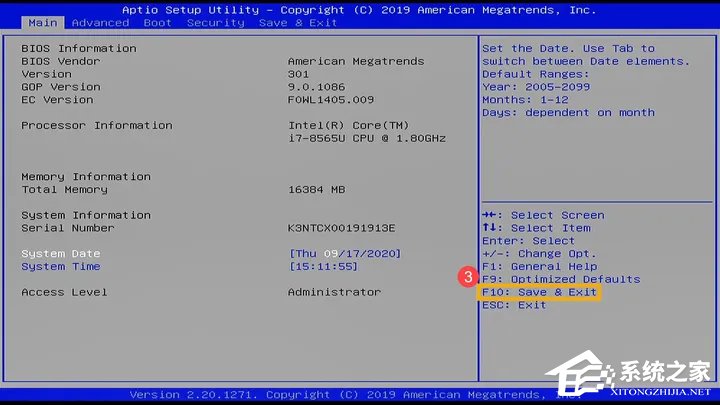
Task: Click the Total Memory value 16384 MB
Action: click(x=316, y=189)
